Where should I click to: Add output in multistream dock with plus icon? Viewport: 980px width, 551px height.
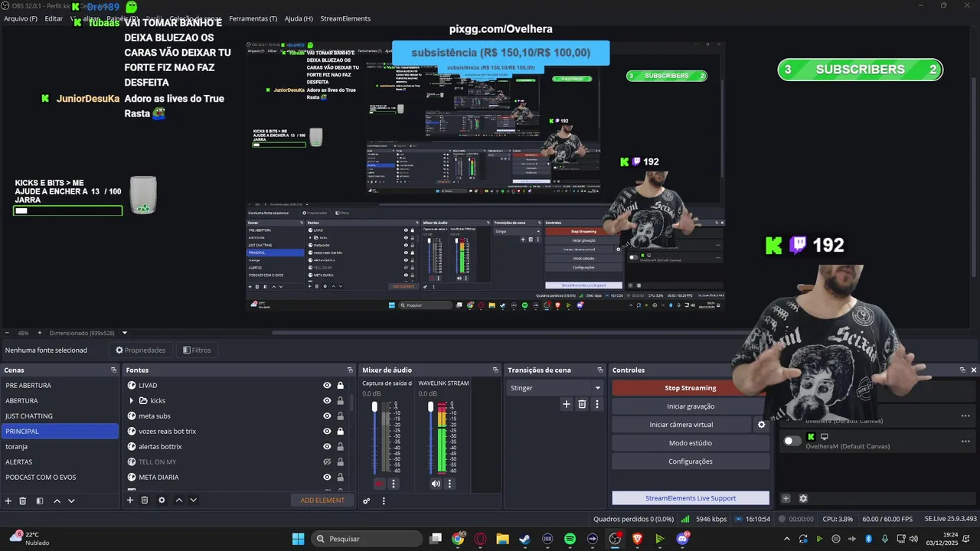(x=786, y=498)
